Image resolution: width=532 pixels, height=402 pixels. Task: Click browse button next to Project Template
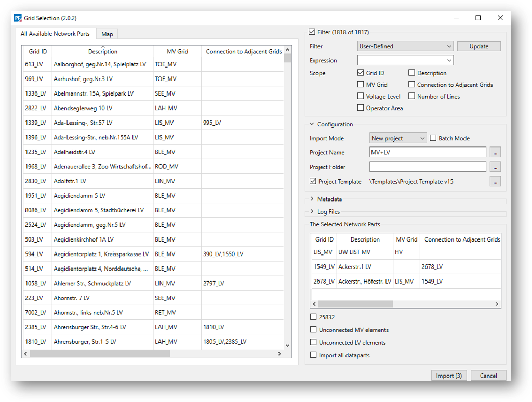[495, 181]
